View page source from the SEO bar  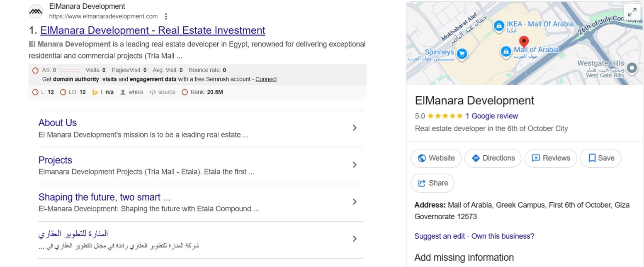[163, 92]
